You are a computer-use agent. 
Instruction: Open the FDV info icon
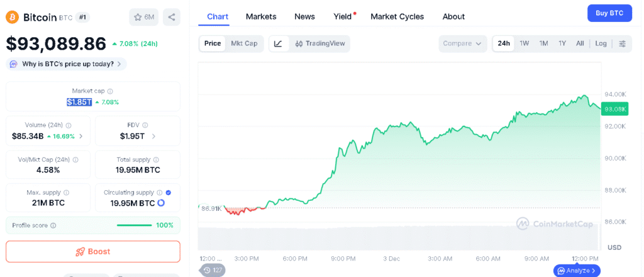(x=145, y=125)
